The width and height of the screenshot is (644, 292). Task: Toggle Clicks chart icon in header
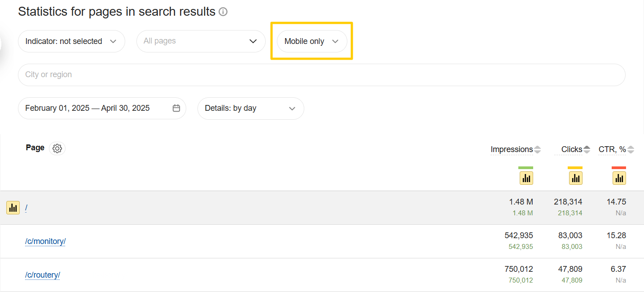click(x=575, y=178)
